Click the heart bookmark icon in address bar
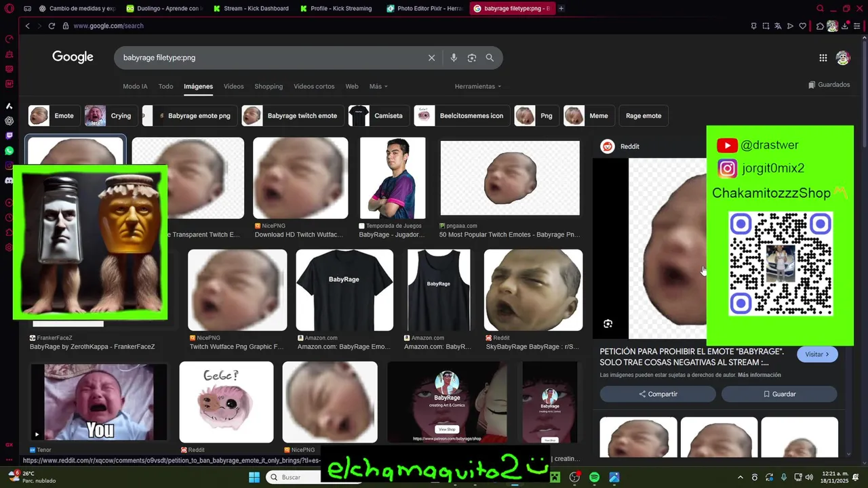Image resolution: width=868 pixels, height=488 pixels. (x=803, y=26)
